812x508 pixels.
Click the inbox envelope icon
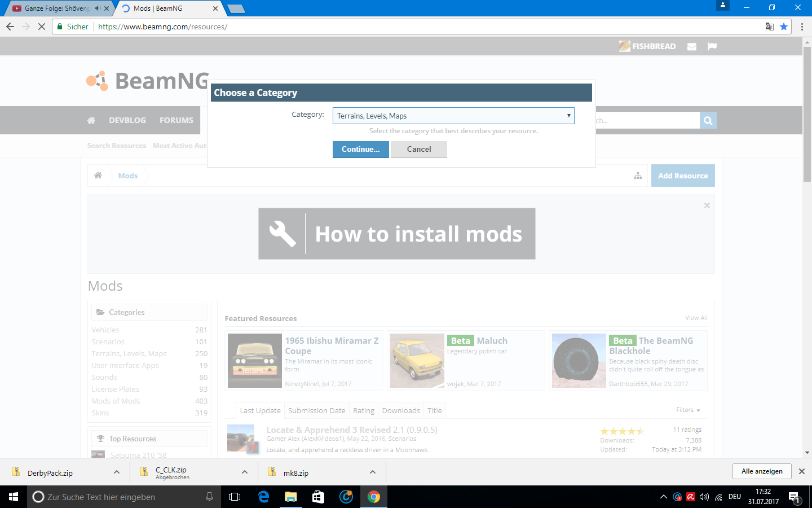pos(692,46)
